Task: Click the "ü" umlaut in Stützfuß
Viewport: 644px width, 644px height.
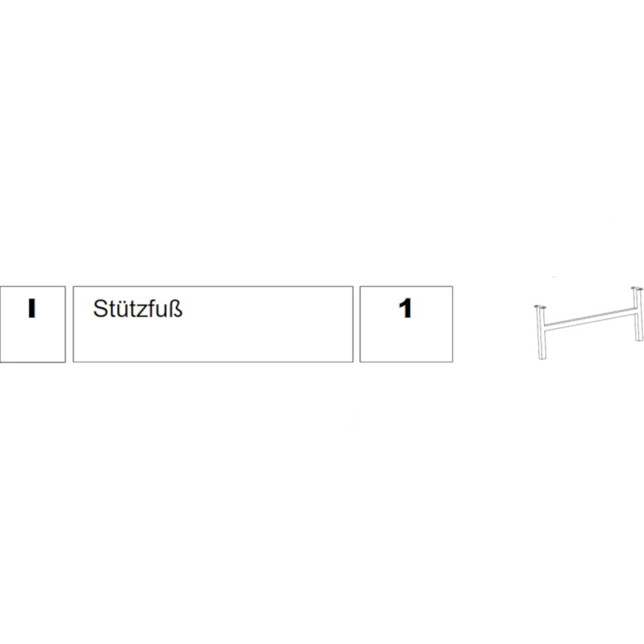Action: [x=118, y=309]
